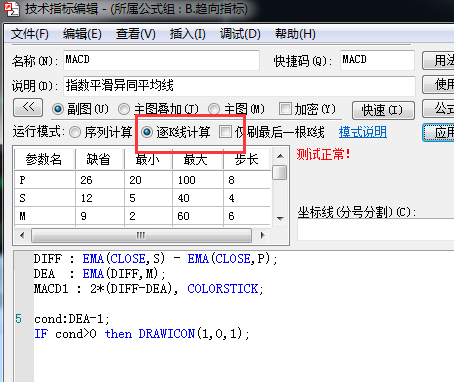Click maximum value 100 in P row
The height and width of the screenshot is (382, 454).
click(197, 180)
